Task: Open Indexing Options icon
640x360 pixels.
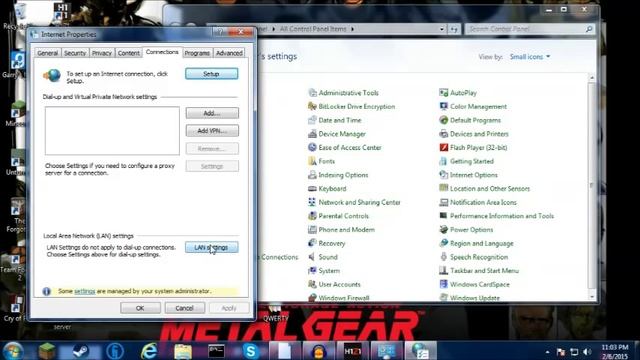Action: (x=312, y=175)
